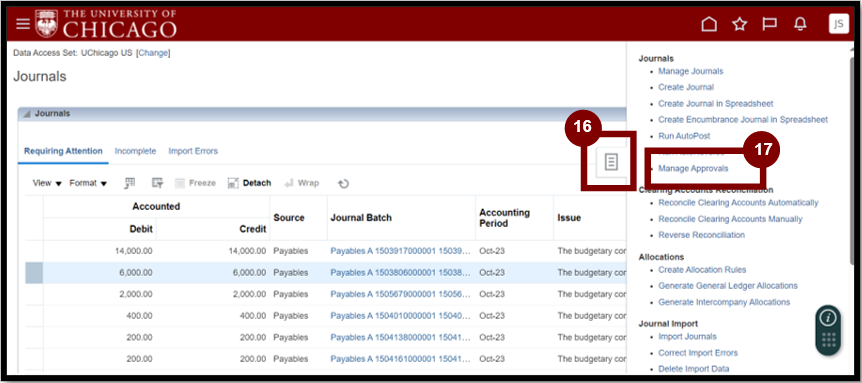Open journal batch Payables A 1505679000001
862x383 pixels.
[400, 294]
